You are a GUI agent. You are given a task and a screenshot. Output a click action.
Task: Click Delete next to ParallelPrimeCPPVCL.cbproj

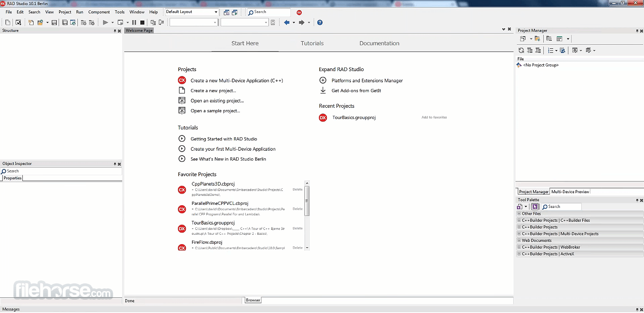[x=298, y=209]
